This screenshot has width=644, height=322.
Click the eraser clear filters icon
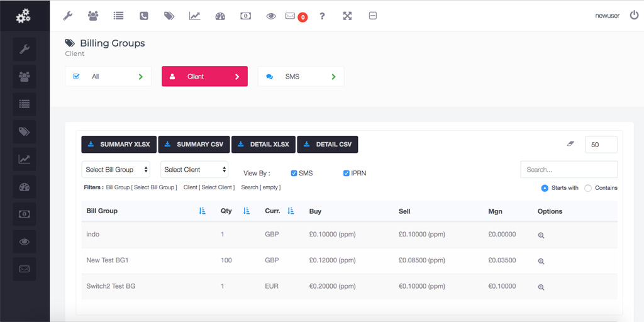[x=570, y=144]
